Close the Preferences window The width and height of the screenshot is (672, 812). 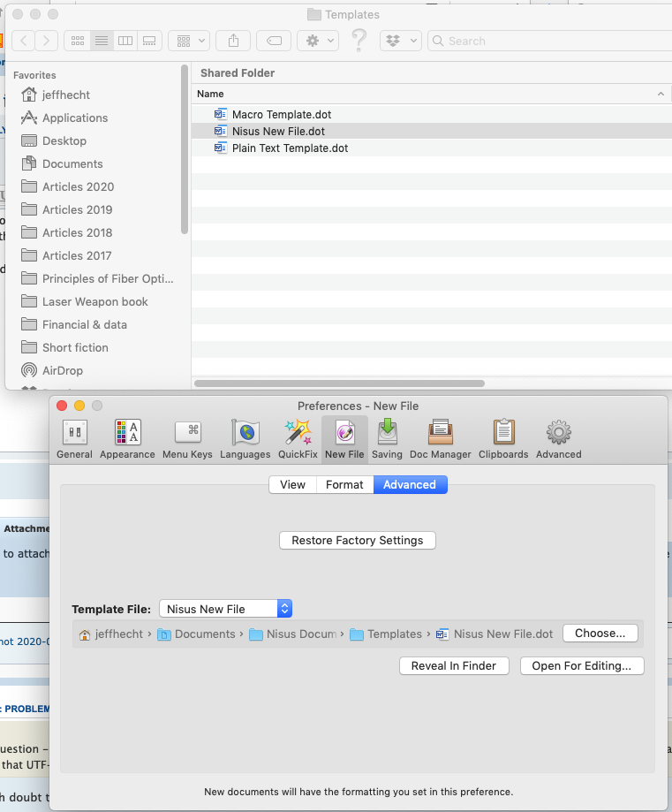62,406
